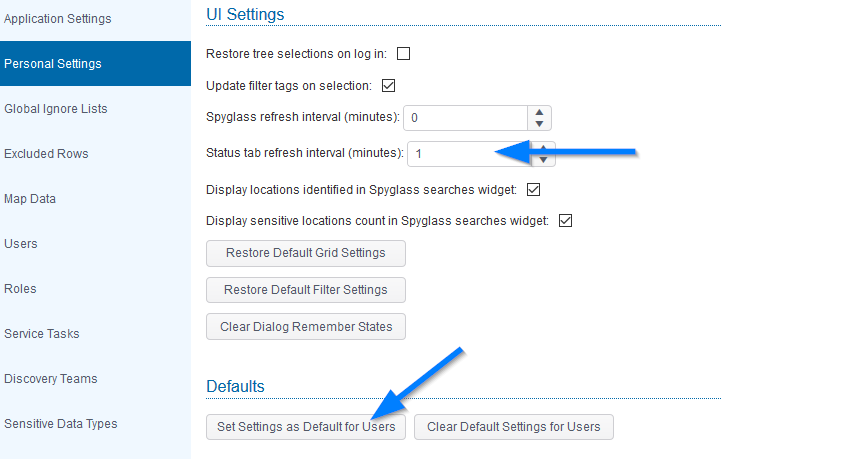
Task: Decrease Spyglass refresh interval with down arrow
Action: (540, 124)
